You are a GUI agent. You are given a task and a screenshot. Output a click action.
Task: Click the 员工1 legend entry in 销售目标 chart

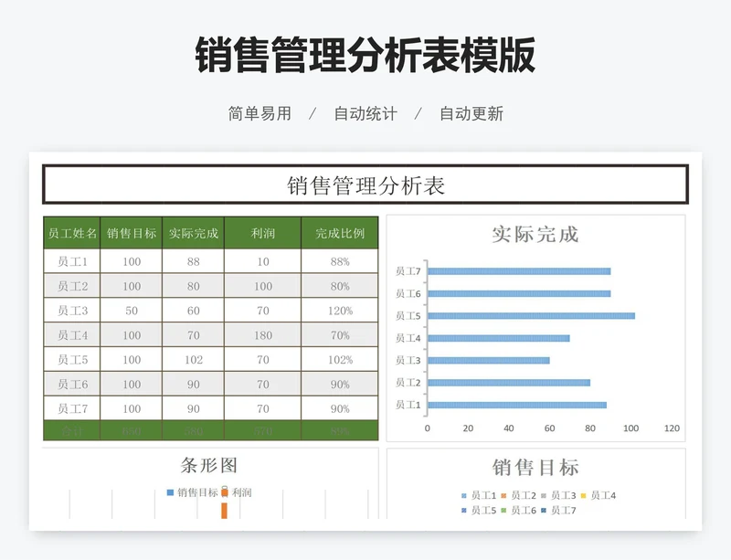coord(479,495)
